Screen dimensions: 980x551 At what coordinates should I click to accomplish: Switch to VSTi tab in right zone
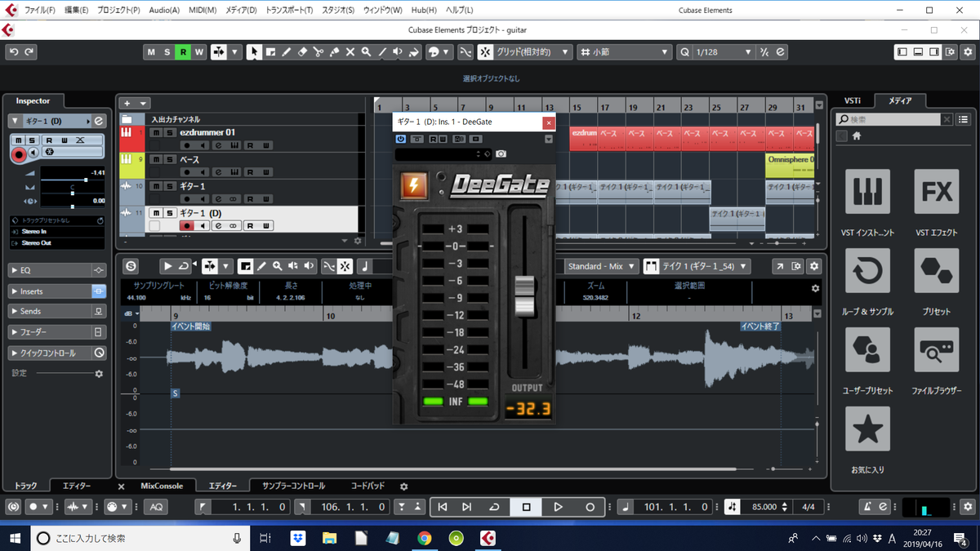(852, 100)
